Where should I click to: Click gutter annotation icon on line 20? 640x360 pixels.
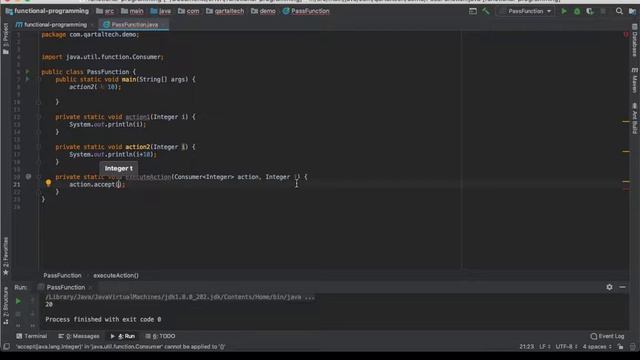28,177
